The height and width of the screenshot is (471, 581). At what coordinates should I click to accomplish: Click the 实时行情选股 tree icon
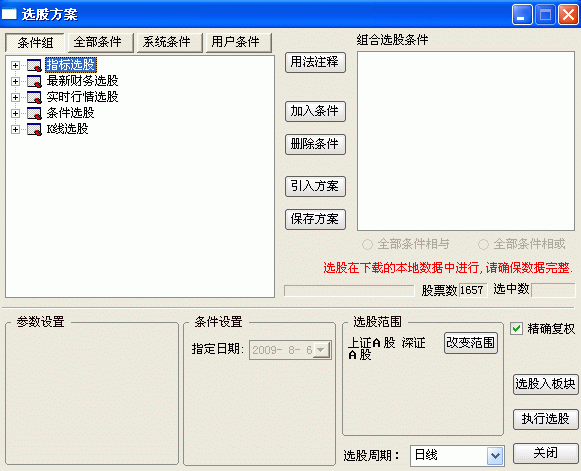point(34,97)
